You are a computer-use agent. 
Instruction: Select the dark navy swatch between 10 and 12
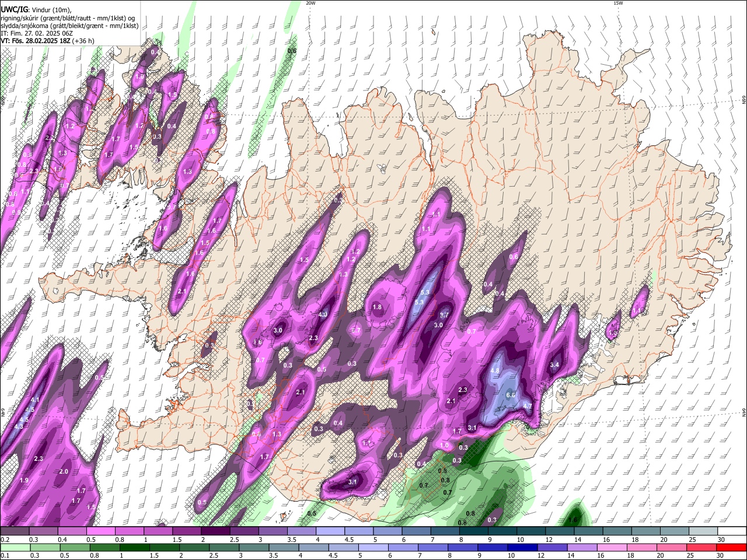pos(521,547)
